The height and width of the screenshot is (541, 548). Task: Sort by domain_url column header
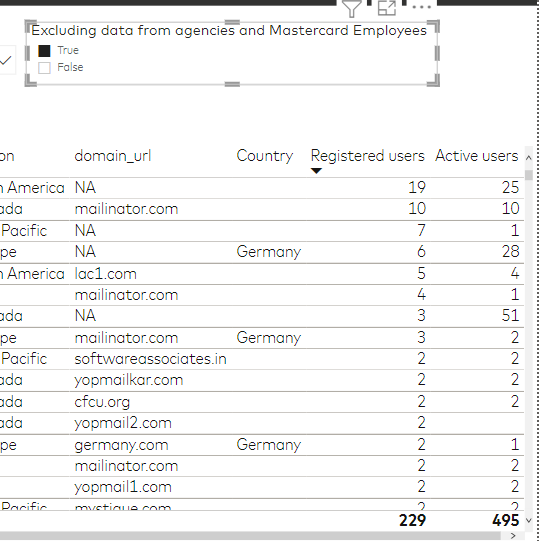[113, 156]
